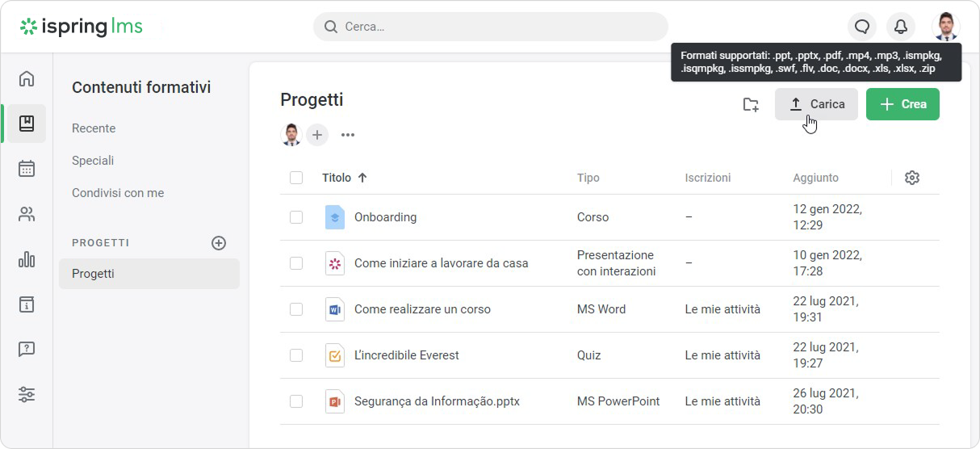This screenshot has width=980, height=449.
Task: Open the user profile avatar menu
Action: click(x=945, y=27)
